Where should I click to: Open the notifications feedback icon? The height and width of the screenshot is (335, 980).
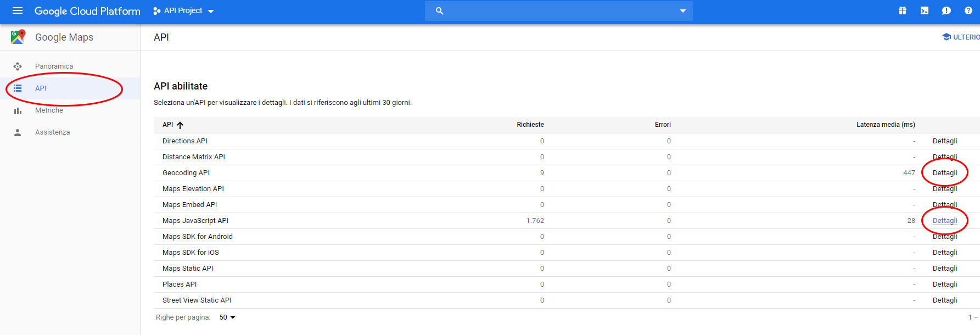pyautogui.click(x=947, y=10)
